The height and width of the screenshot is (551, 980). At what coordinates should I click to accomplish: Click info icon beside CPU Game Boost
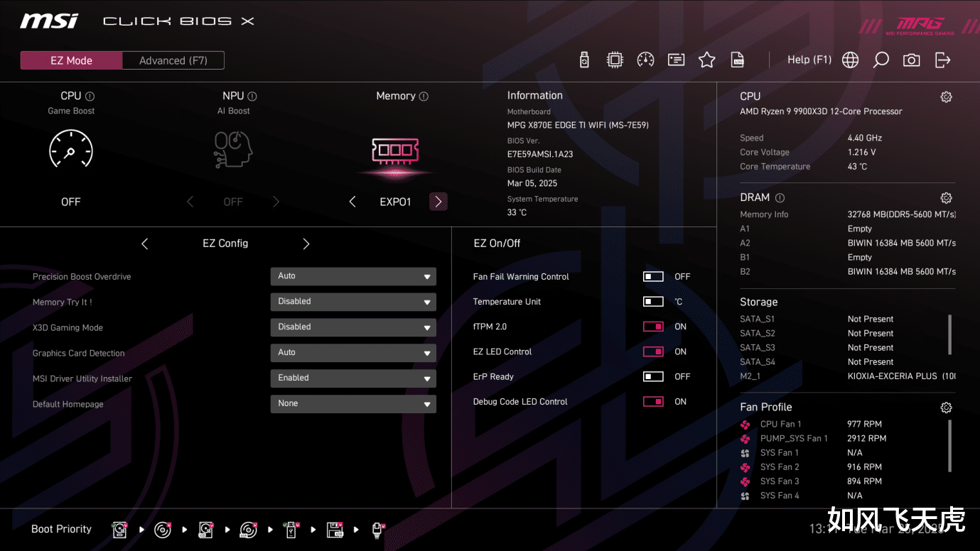coord(90,96)
